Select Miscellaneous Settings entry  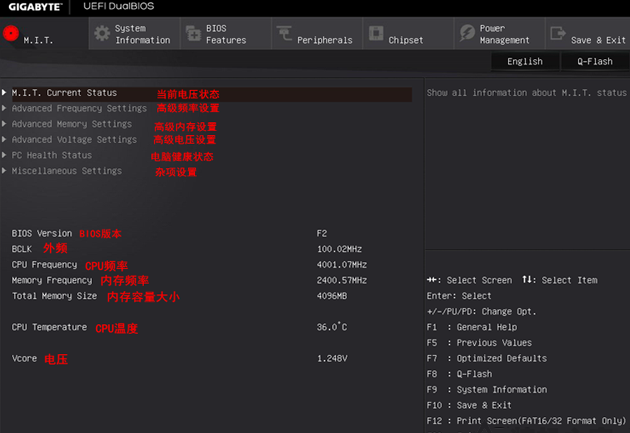point(66,171)
